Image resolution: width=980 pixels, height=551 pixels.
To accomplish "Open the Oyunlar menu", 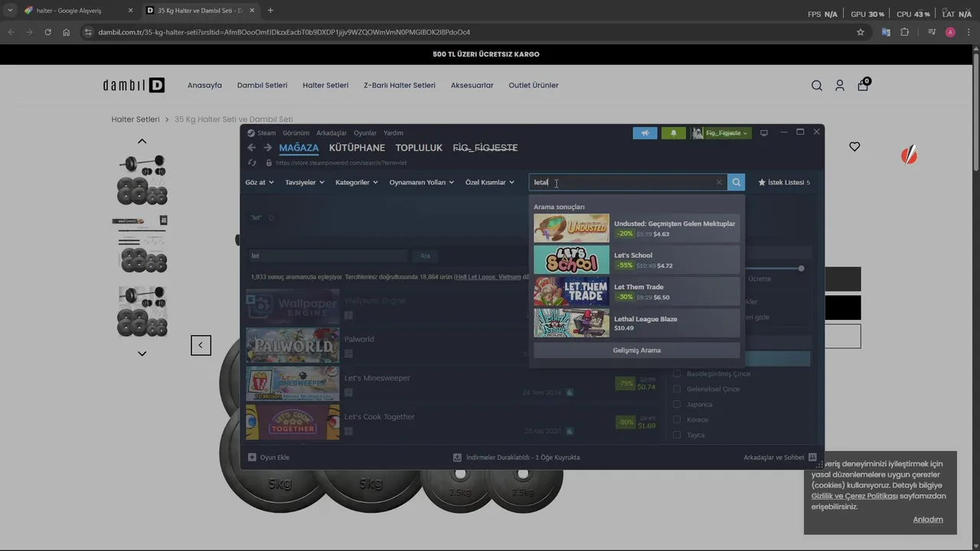I will point(365,133).
